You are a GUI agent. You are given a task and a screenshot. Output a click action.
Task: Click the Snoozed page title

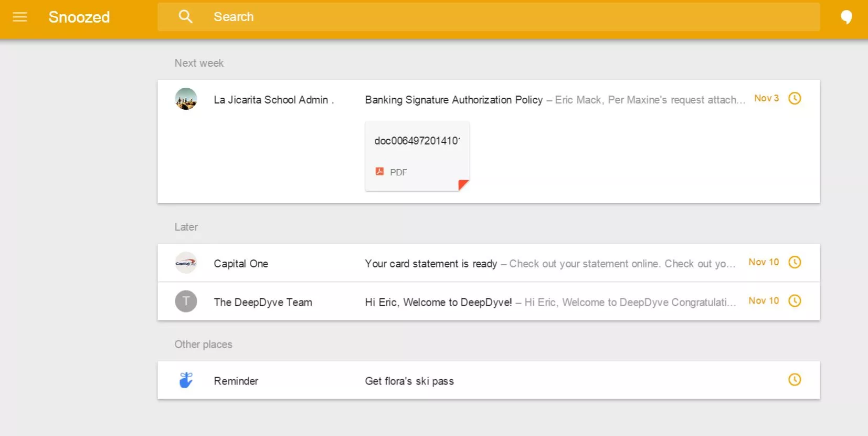click(x=79, y=17)
